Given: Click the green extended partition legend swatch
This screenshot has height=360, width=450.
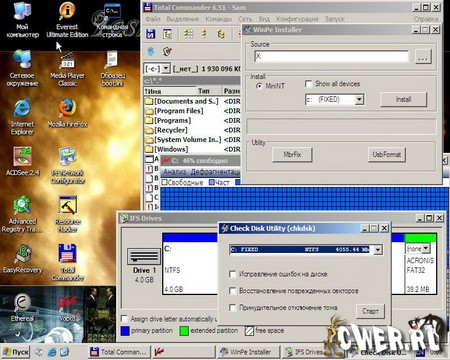Looking at the screenshot, I should [184, 331].
